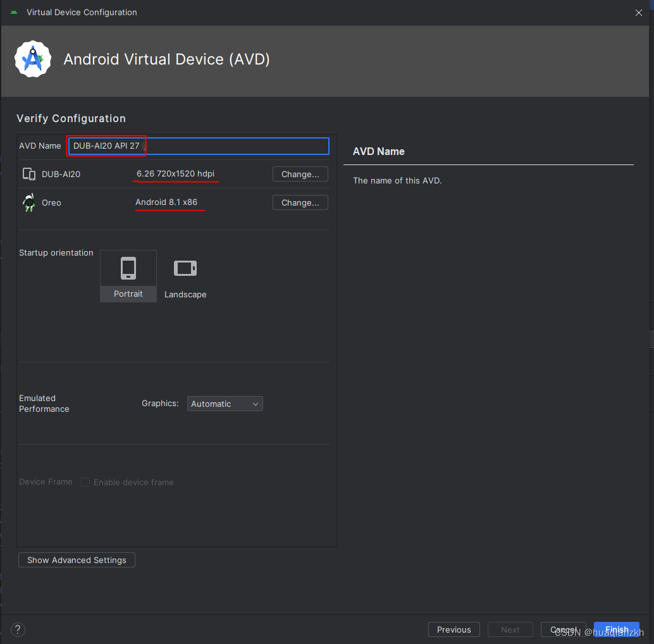This screenshot has width=654, height=644.
Task: Click the device icon beside DUB-AI20
Action: [29, 174]
